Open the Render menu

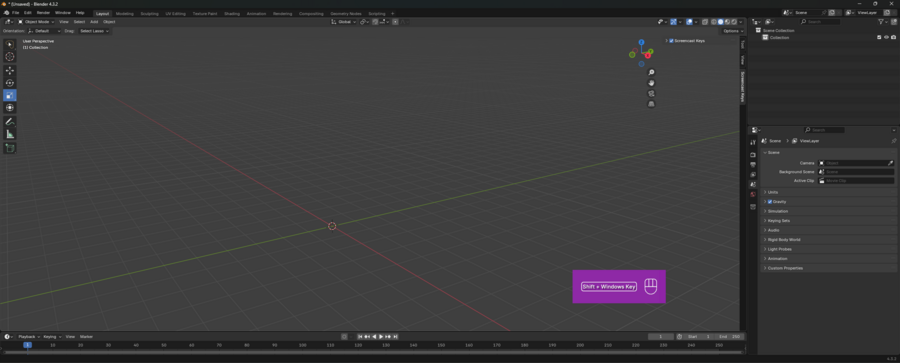(x=43, y=13)
